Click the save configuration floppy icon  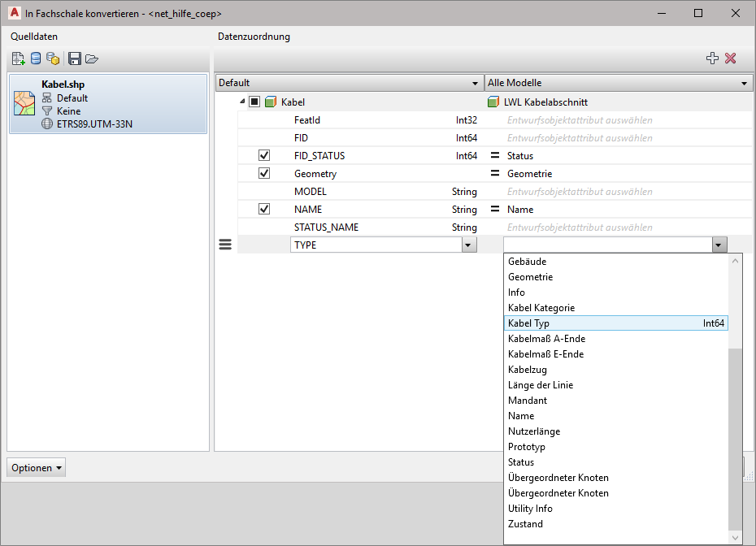coord(74,58)
